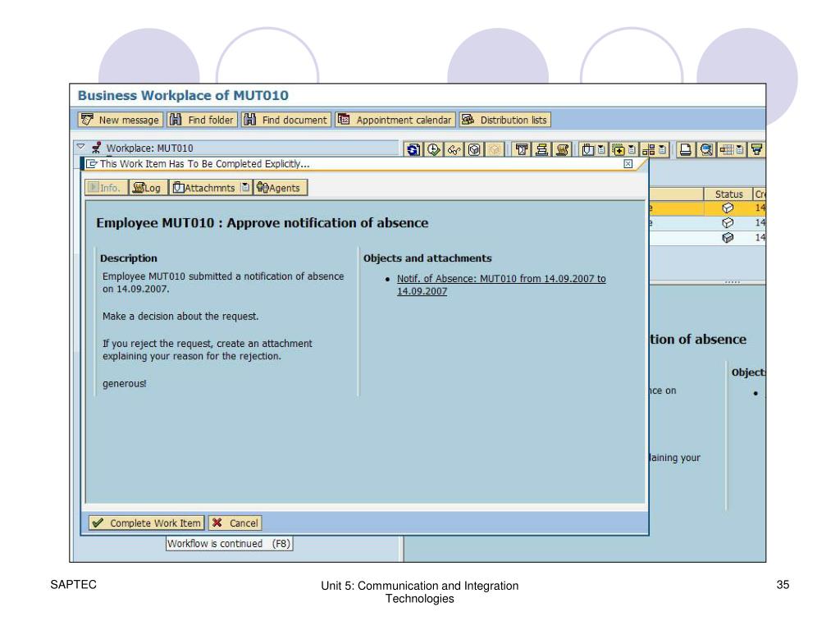840x630 pixels.
Task: Click the Find magnifier icon
Action: point(706,149)
